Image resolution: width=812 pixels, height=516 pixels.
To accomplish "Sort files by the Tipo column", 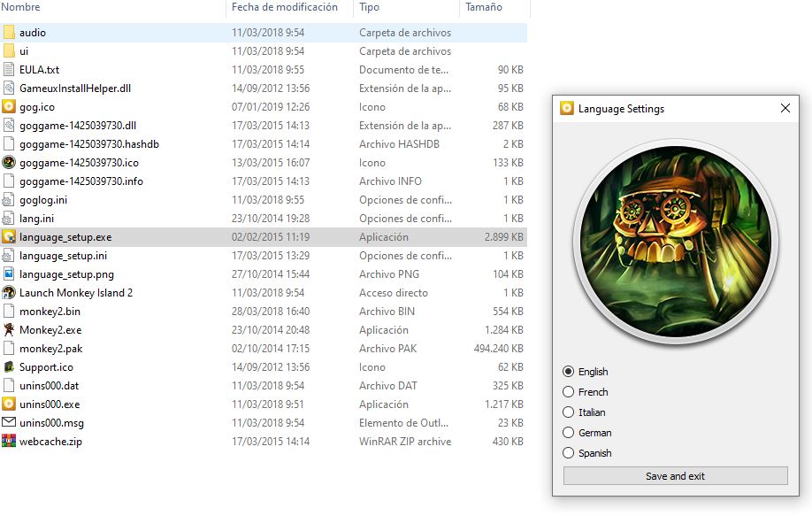I will pyautogui.click(x=369, y=7).
